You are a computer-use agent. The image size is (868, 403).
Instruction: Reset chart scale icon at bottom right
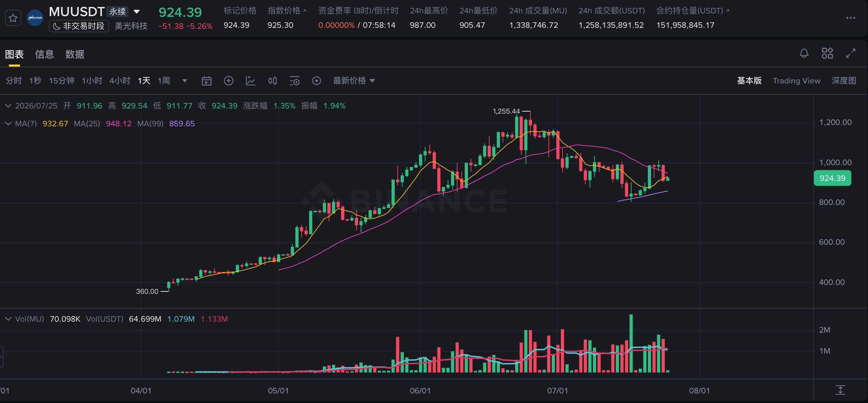click(x=840, y=390)
